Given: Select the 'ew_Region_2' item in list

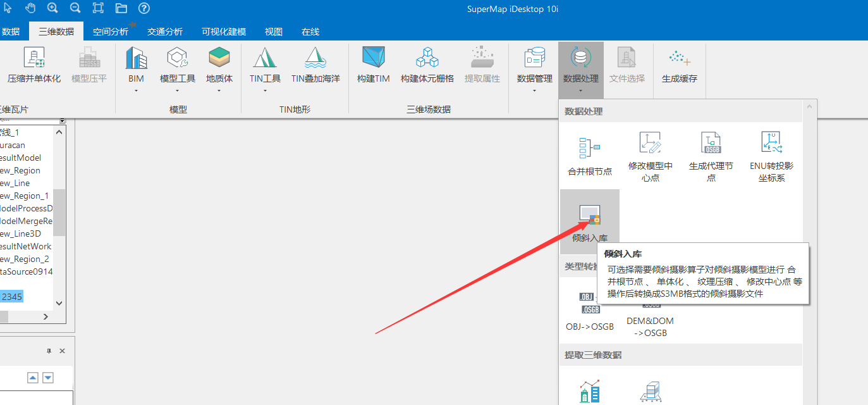Looking at the screenshot, I should pyautogui.click(x=25, y=259).
